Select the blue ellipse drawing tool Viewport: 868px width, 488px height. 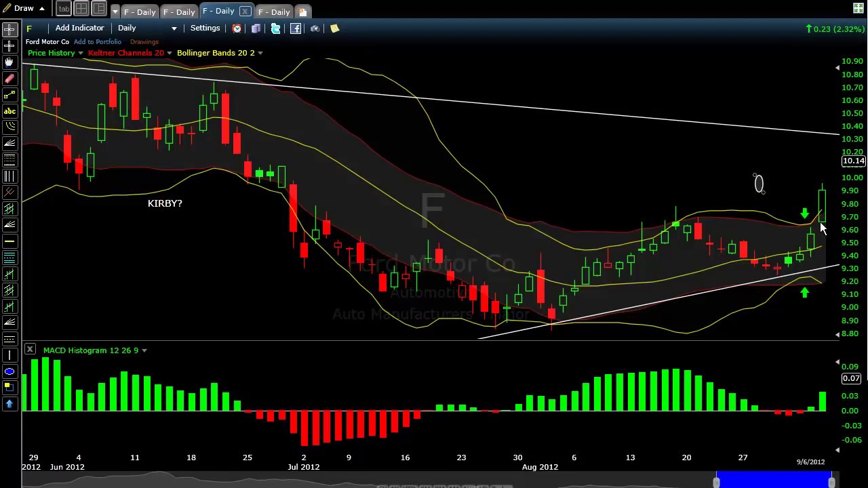click(9, 371)
